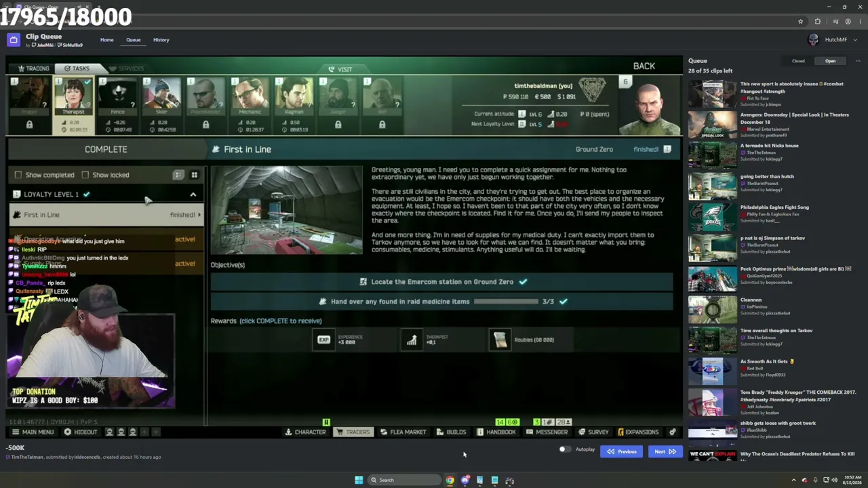868x488 pixels.
Task: Open the Character screen
Action: point(306,432)
